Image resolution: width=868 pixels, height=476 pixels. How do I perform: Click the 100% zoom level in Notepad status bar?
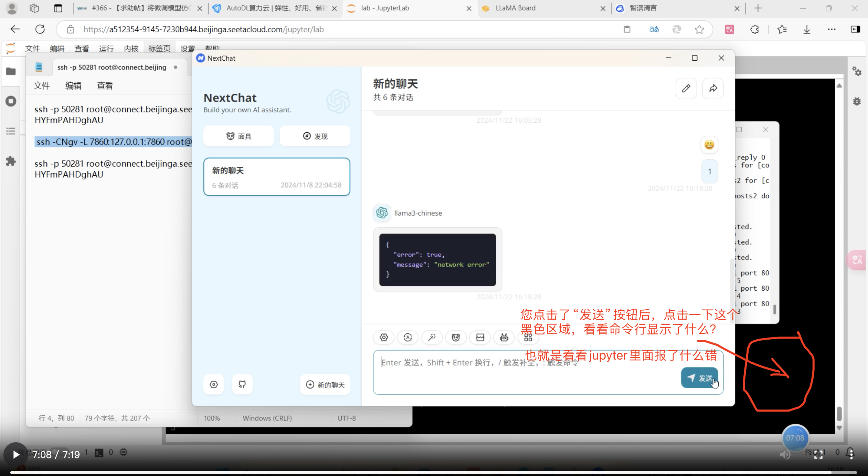point(212,418)
